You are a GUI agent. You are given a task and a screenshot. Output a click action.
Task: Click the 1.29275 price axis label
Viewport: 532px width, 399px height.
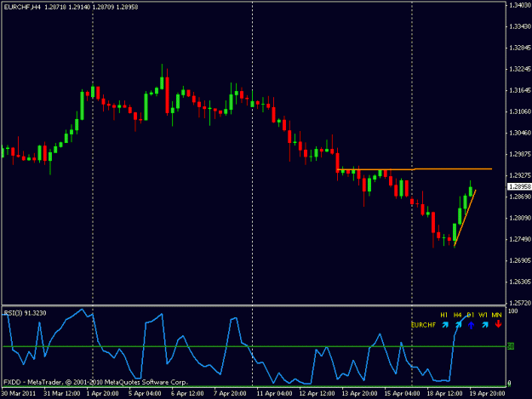pyautogui.click(x=520, y=175)
